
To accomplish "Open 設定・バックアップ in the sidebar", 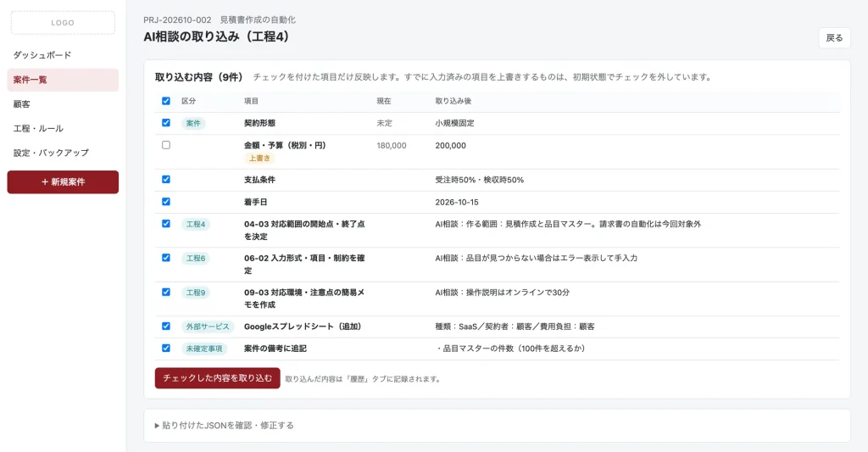I will click(63, 153).
